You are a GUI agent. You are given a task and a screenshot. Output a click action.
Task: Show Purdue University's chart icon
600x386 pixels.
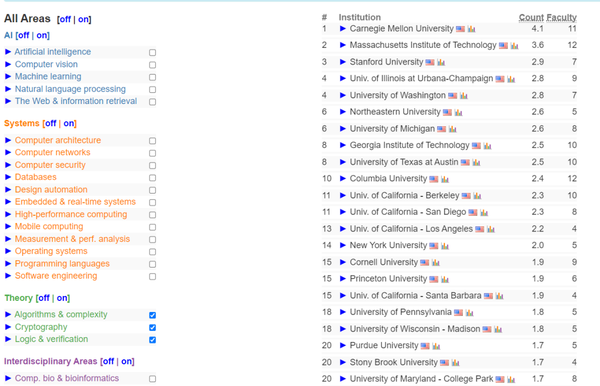tap(436, 346)
